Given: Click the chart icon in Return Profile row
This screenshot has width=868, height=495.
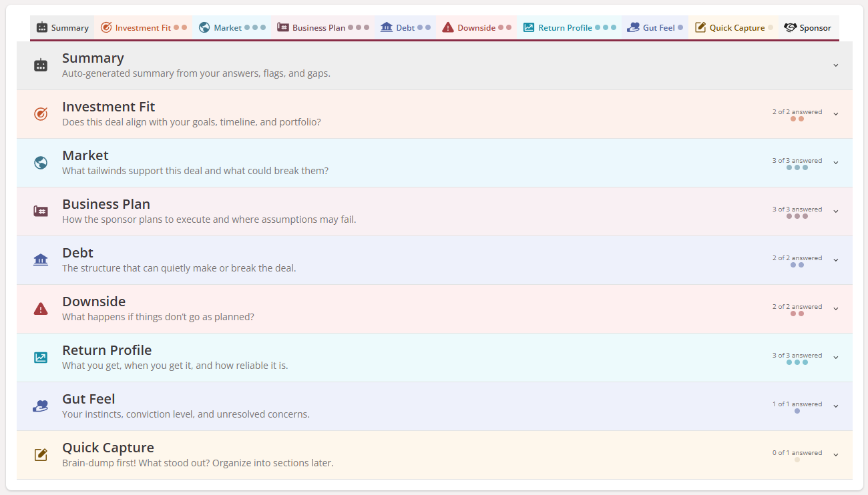Looking at the screenshot, I should (41, 358).
